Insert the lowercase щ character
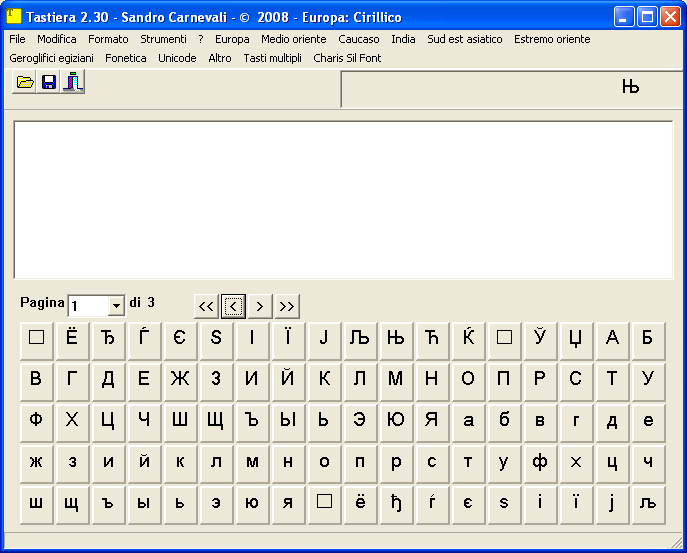 [x=72, y=505]
